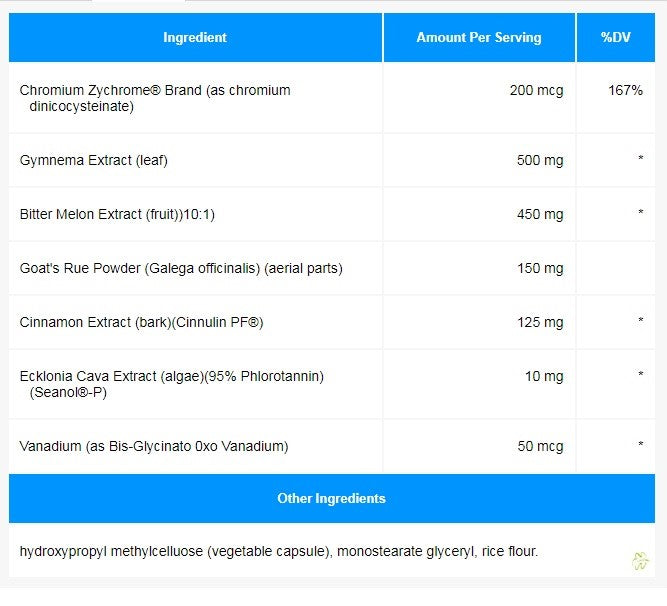The width and height of the screenshot is (667, 606).
Task: Click the 50 mcg amount value
Action: click(x=540, y=446)
